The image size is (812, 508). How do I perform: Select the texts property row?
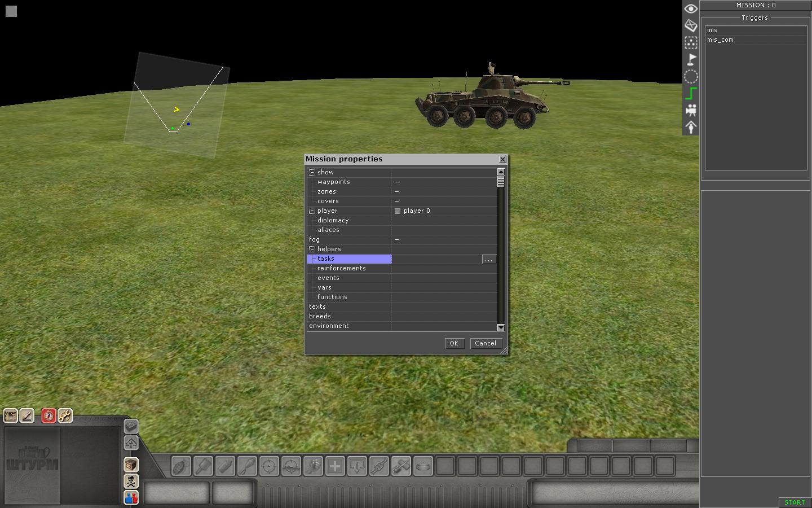(x=401, y=306)
